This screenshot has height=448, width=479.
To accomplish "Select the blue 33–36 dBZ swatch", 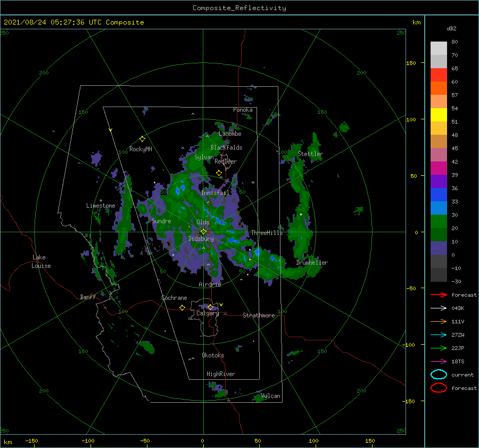I will [439, 195].
